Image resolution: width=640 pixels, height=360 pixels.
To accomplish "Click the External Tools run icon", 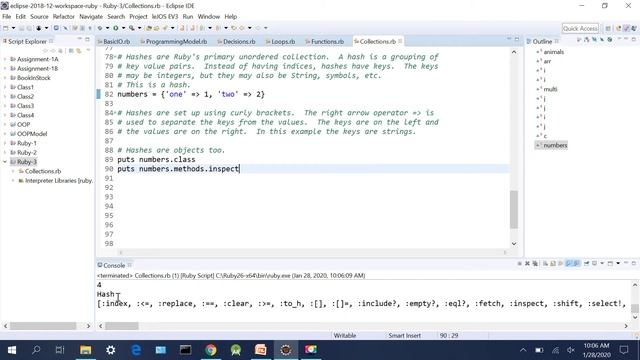I will (132, 28).
